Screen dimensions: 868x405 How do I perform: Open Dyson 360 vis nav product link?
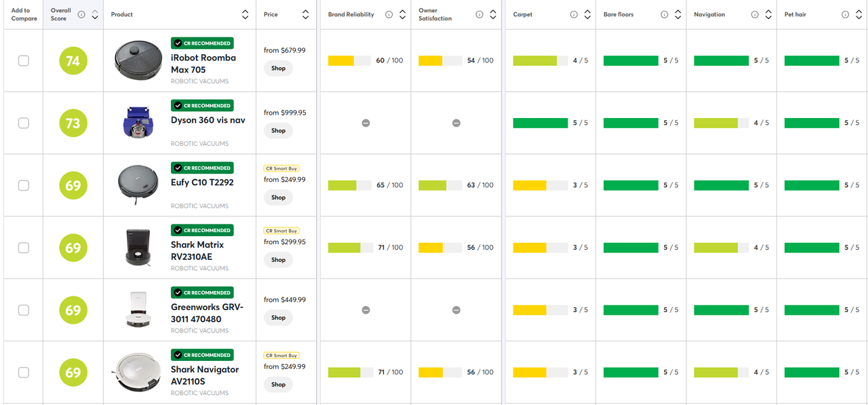208,120
